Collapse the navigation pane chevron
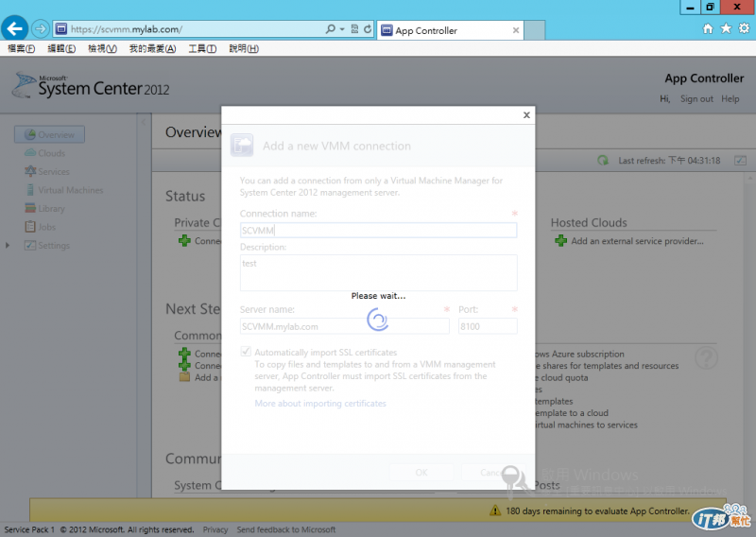This screenshot has height=537, width=756. pyautogui.click(x=144, y=122)
